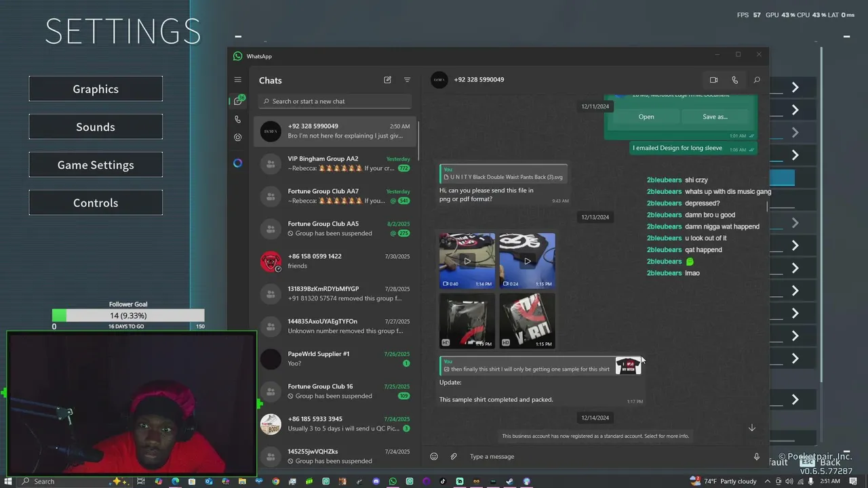The height and width of the screenshot is (488, 868).
Task: Open Steam from the taskbar
Action: tap(509, 481)
